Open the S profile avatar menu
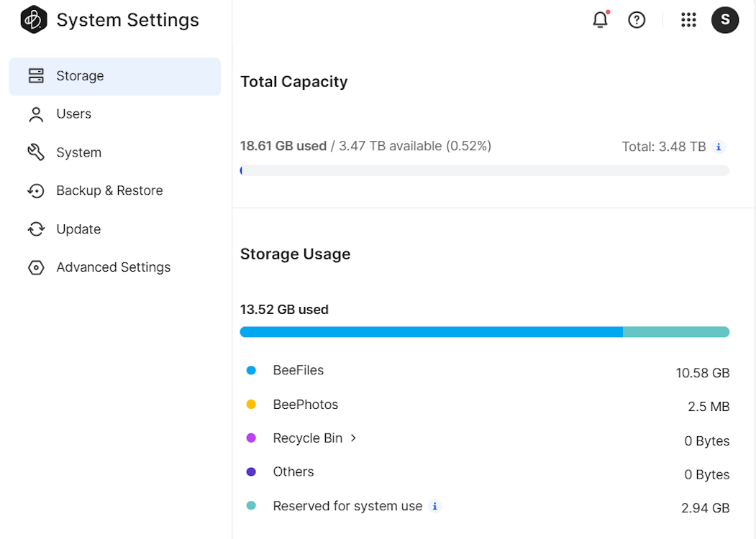This screenshot has height=539, width=756. (x=725, y=20)
